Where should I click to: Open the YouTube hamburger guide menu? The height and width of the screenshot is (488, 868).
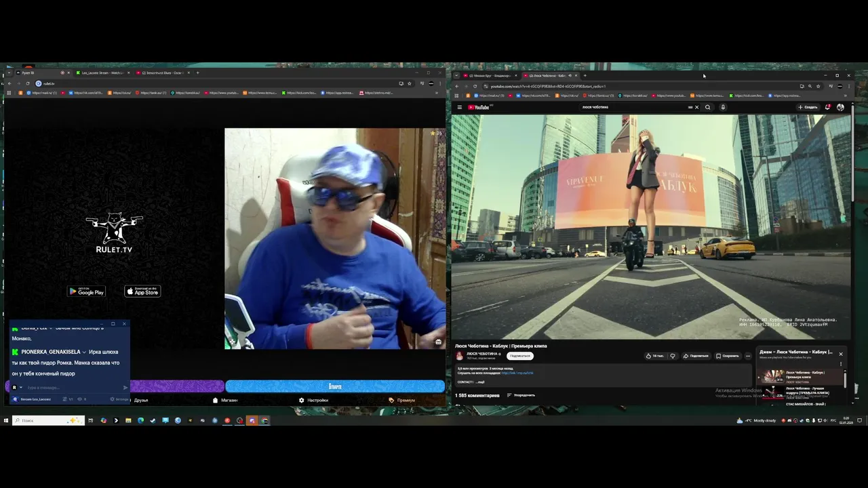[459, 107]
